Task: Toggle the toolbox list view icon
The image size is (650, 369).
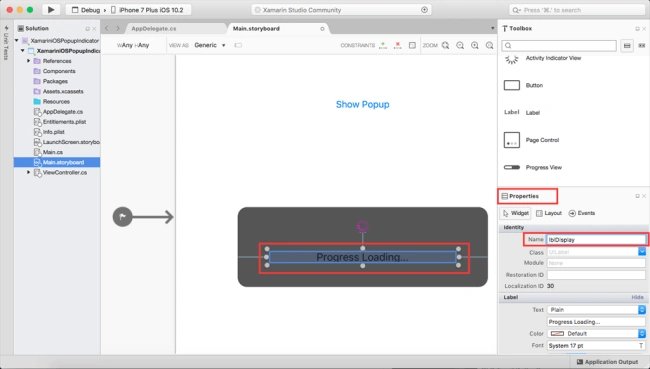Action: pyautogui.click(x=627, y=46)
